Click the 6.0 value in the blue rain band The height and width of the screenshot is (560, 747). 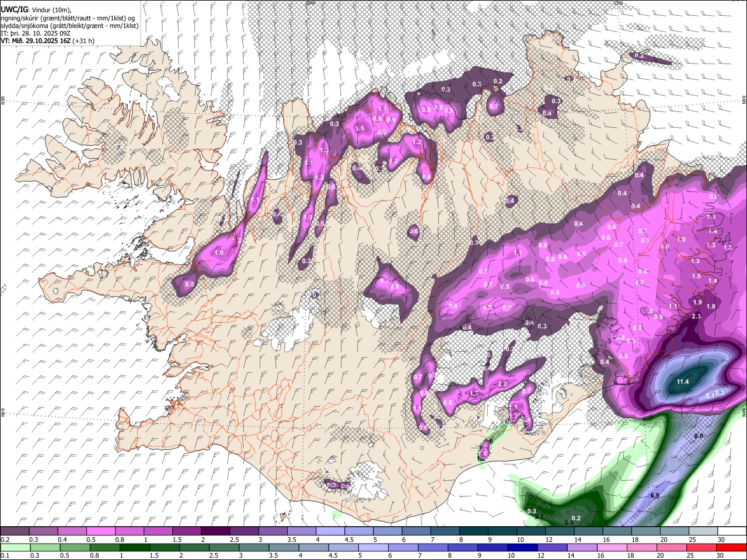pyautogui.click(x=699, y=436)
